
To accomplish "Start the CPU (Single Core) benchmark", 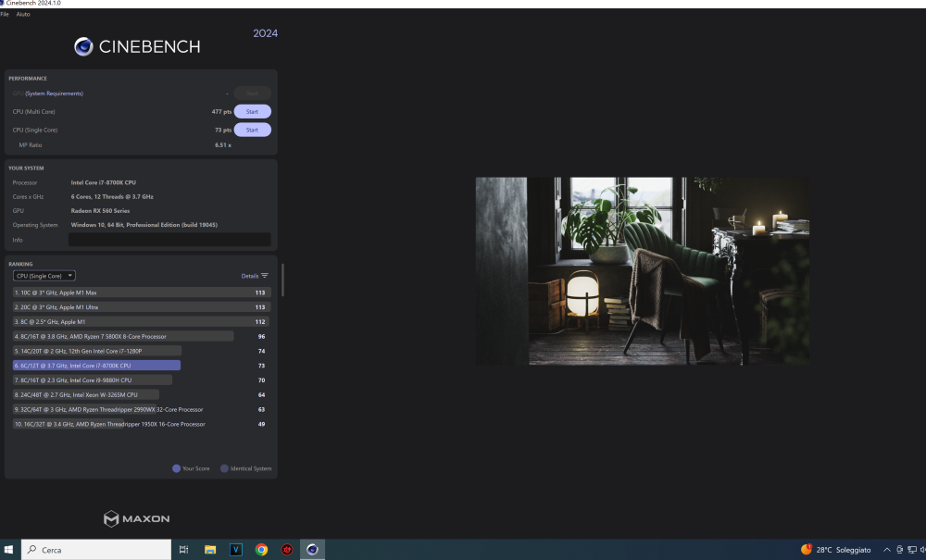I will tap(252, 130).
